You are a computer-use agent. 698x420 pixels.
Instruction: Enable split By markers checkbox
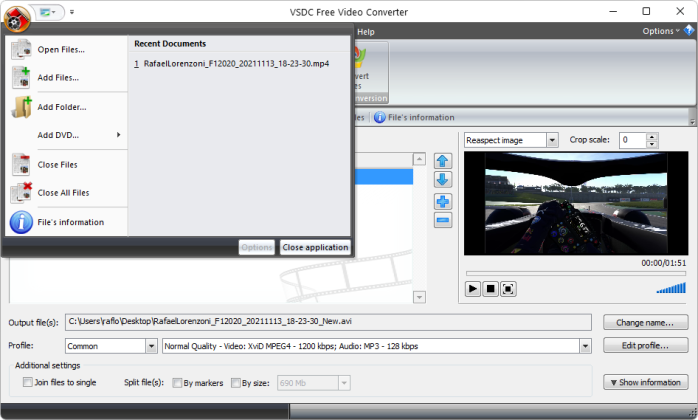177,383
